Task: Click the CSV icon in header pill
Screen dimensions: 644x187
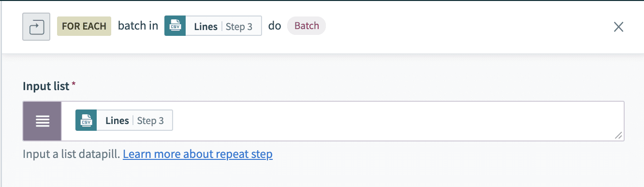Action: click(175, 26)
